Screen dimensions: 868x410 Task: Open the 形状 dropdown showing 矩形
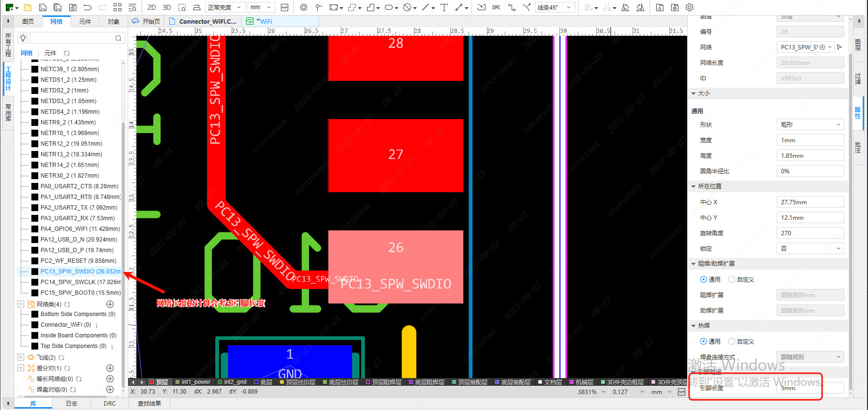click(810, 124)
